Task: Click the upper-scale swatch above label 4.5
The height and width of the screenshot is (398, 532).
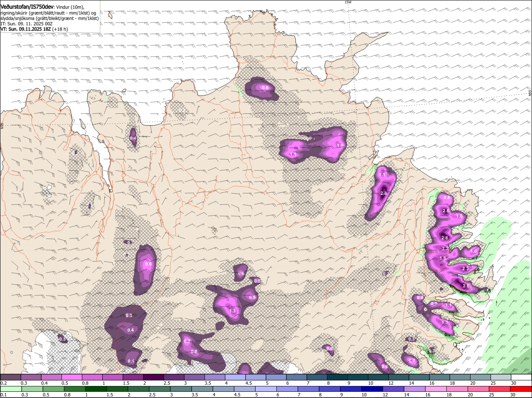Action: point(256,377)
